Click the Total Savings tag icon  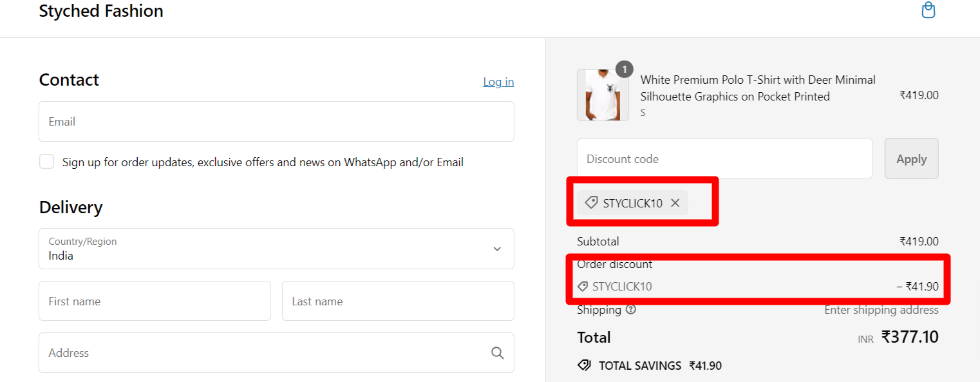click(584, 366)
